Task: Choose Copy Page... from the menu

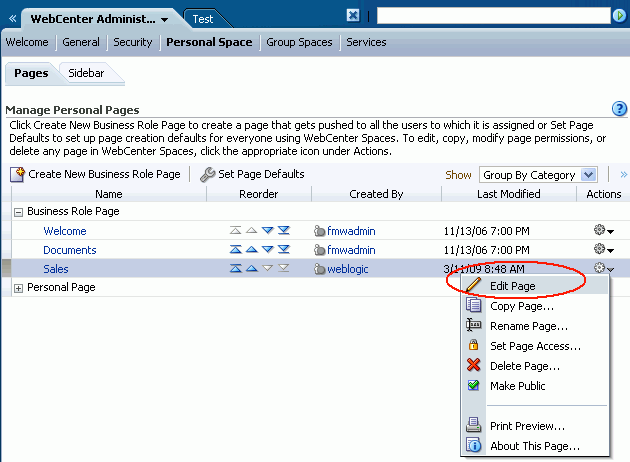Action: pyautogui.click(x=534, y=306)
